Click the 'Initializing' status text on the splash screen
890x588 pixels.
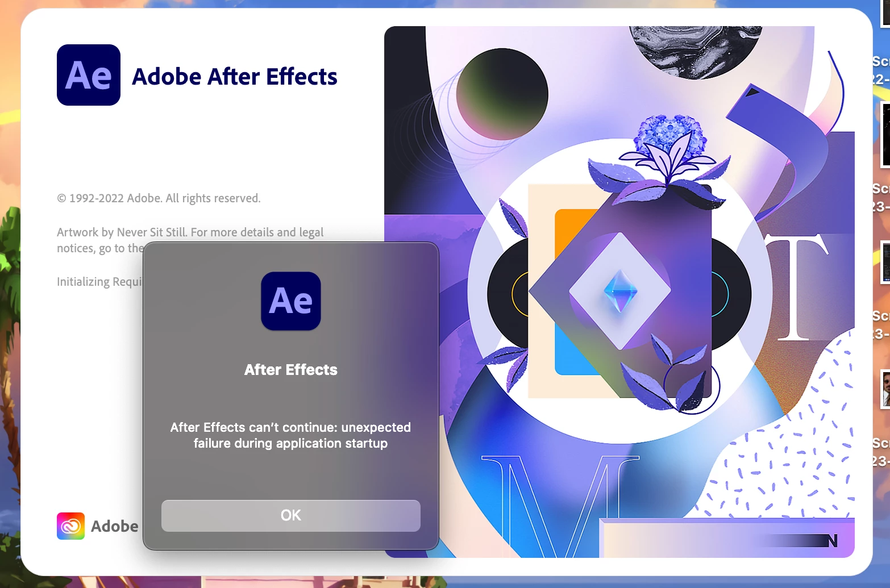(100, 282)
